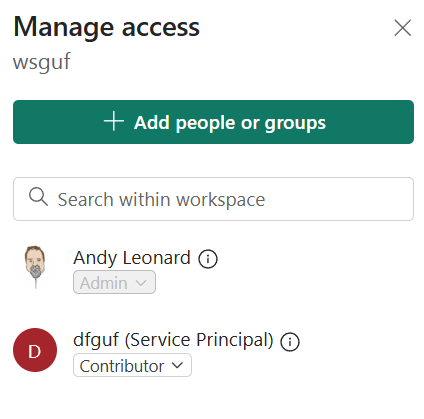Click the chevron on Contributor dropdown
424x419 pixels.
[177, 365]
